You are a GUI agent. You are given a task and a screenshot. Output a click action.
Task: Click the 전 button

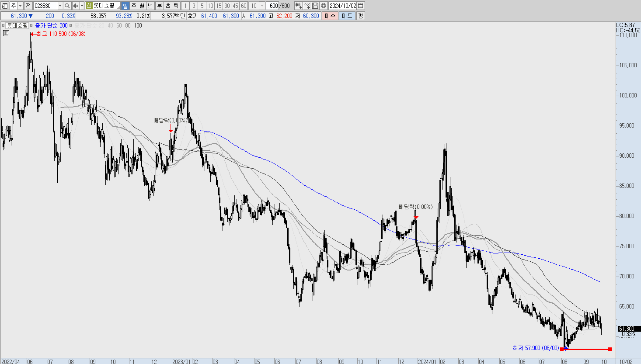[x=28, y=6]
